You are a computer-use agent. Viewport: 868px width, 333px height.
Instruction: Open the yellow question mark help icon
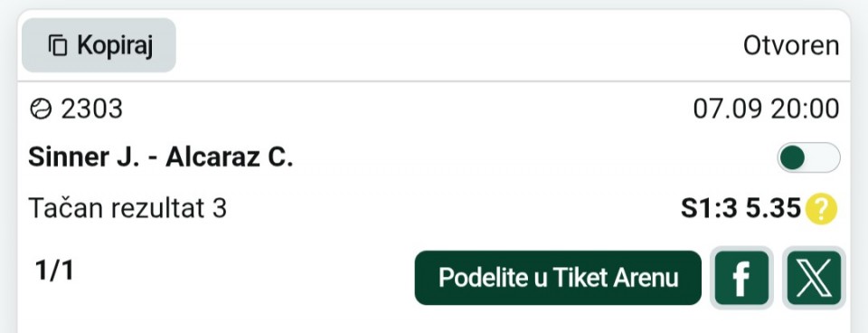(821, 209)
